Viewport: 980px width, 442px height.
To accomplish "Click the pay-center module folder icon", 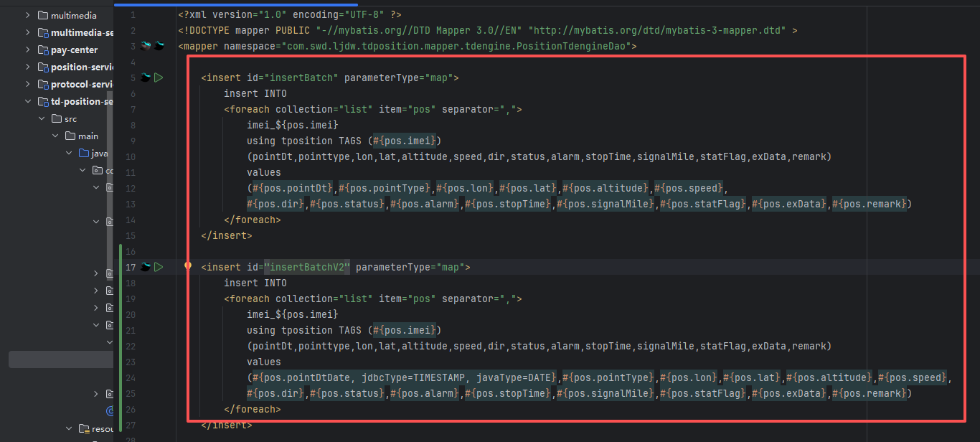I will pyautogui.click(x=43, y=50).
